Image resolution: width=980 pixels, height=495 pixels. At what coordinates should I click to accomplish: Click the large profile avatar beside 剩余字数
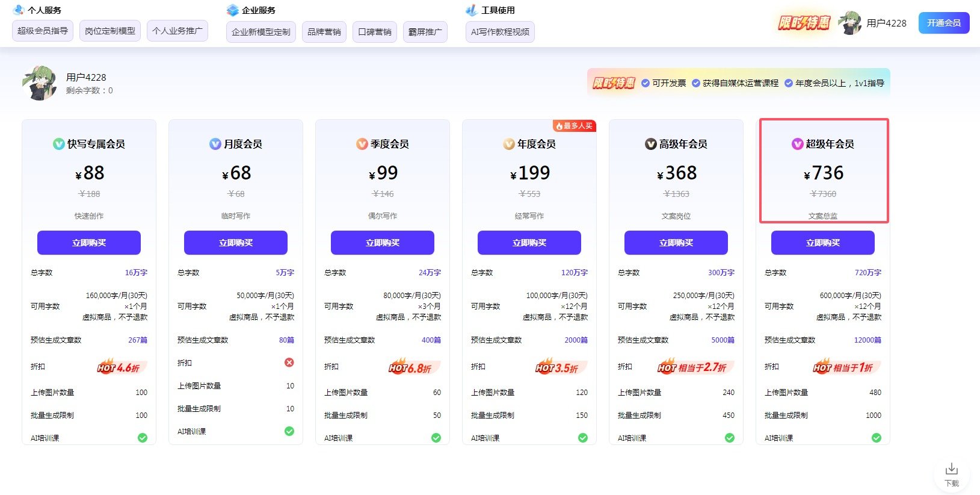40,83
